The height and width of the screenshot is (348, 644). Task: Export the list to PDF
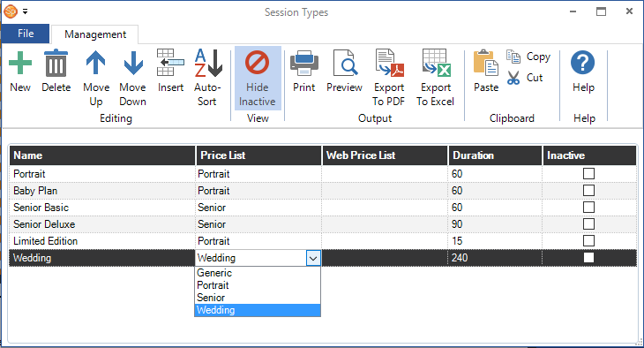(389, 63)
